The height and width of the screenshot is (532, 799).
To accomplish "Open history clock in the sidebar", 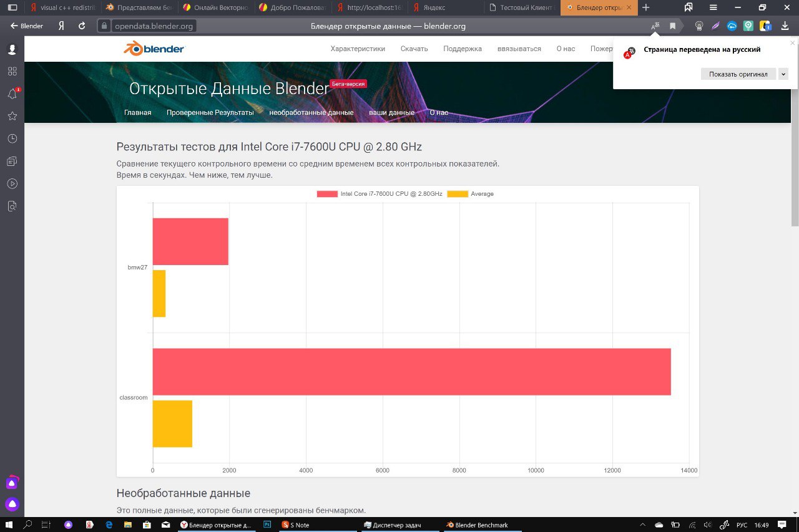I will pyautogui.click(x=12, y=138).
